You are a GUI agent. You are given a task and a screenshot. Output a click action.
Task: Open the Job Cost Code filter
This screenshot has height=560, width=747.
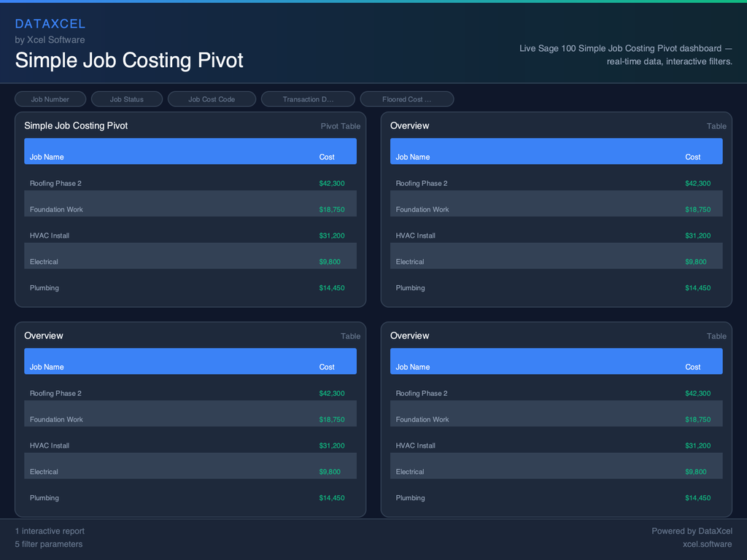pos(212,98)
